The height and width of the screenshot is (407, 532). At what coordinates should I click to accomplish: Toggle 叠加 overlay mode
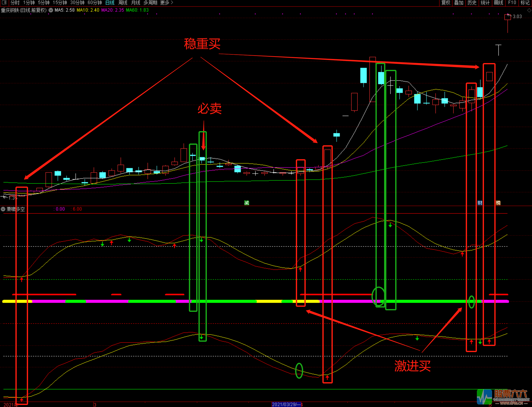[x=459, y=3]
